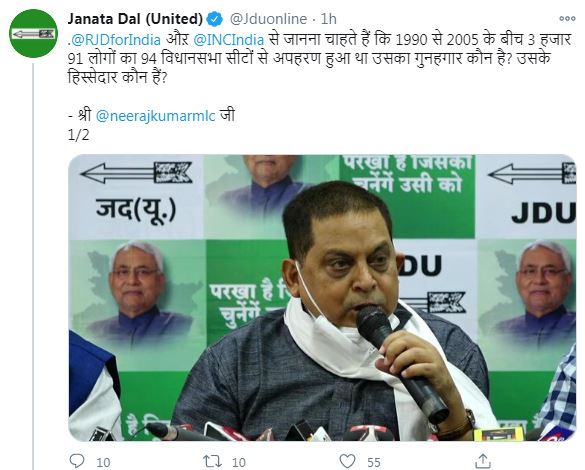Open the three-dot more options menu
This screenshot has width=585, height=470.
click(567, 18)
